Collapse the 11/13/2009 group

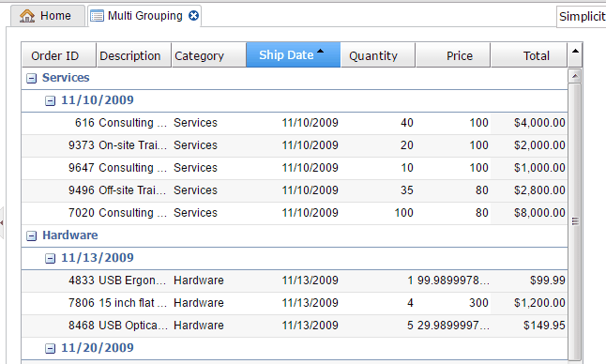coord(51,259)
